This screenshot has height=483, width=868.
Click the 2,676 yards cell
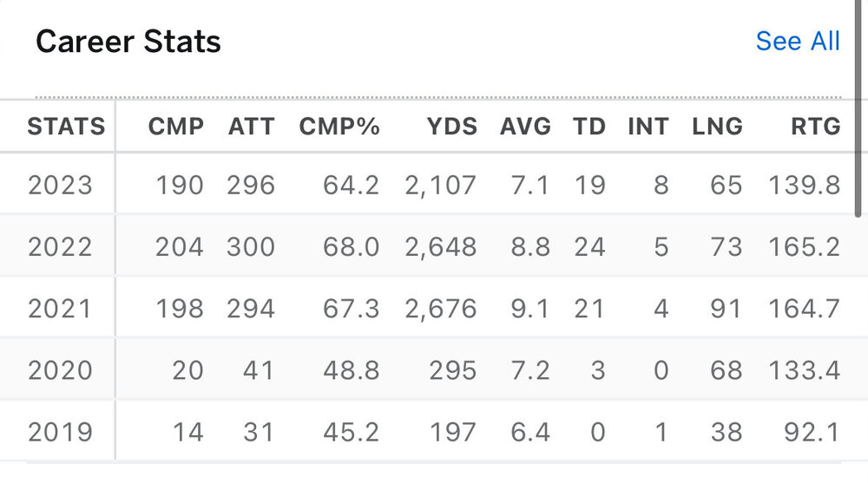tap(440, 309)
